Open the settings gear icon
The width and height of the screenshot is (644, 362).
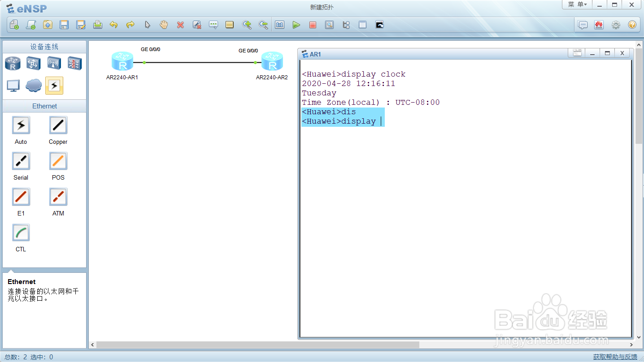click(616, 25)
